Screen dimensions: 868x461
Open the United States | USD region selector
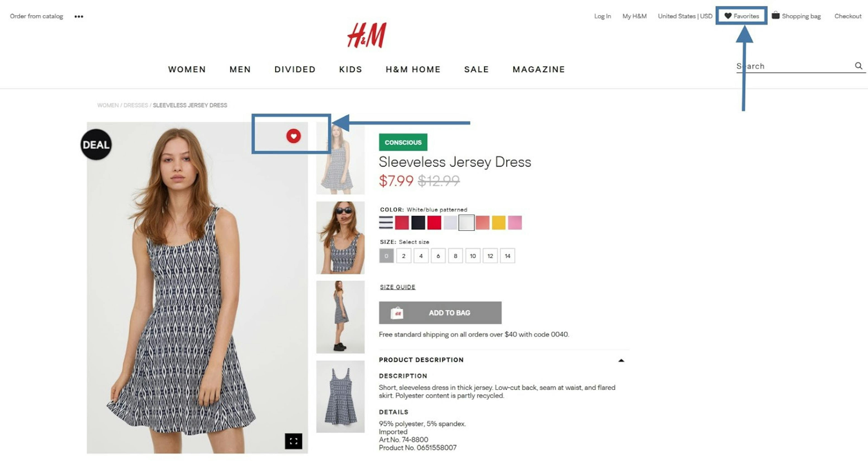pyautogui.click(x=685, y=16)
